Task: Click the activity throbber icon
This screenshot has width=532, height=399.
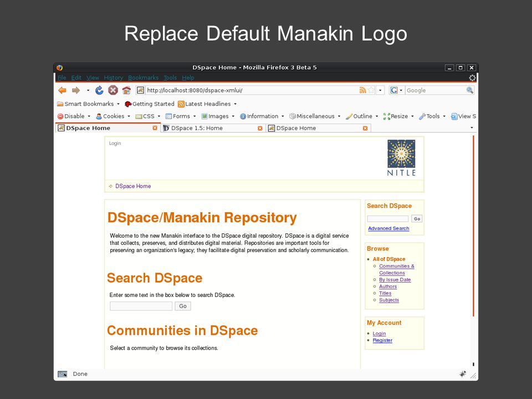Action: point(472,78)
